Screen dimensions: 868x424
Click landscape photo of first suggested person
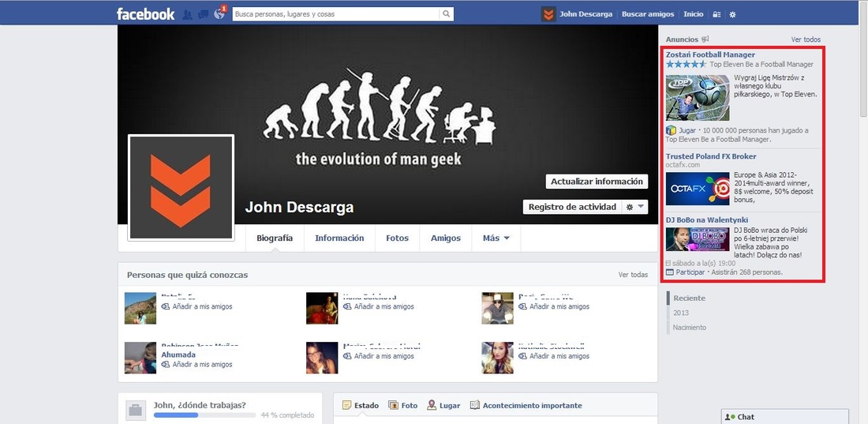140,308
